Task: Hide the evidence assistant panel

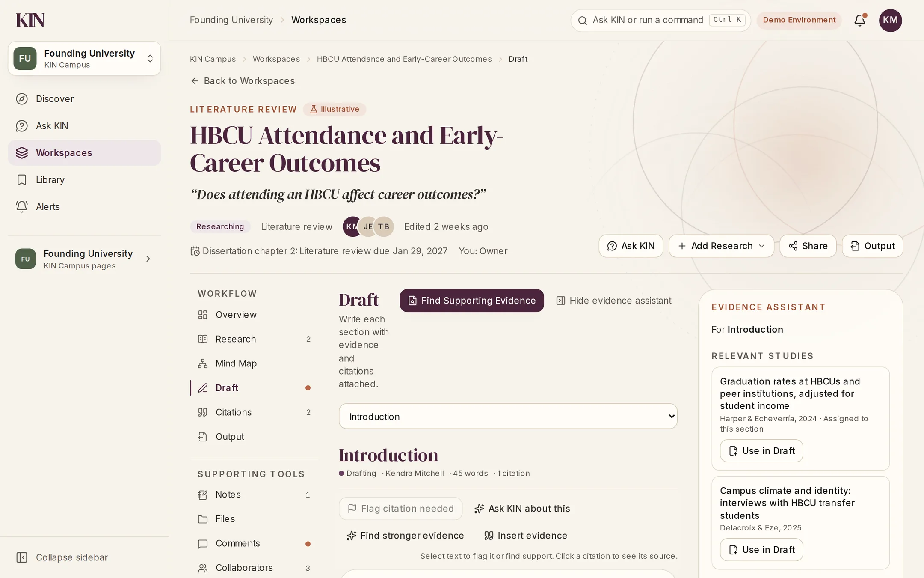Action: pos(613,301)
